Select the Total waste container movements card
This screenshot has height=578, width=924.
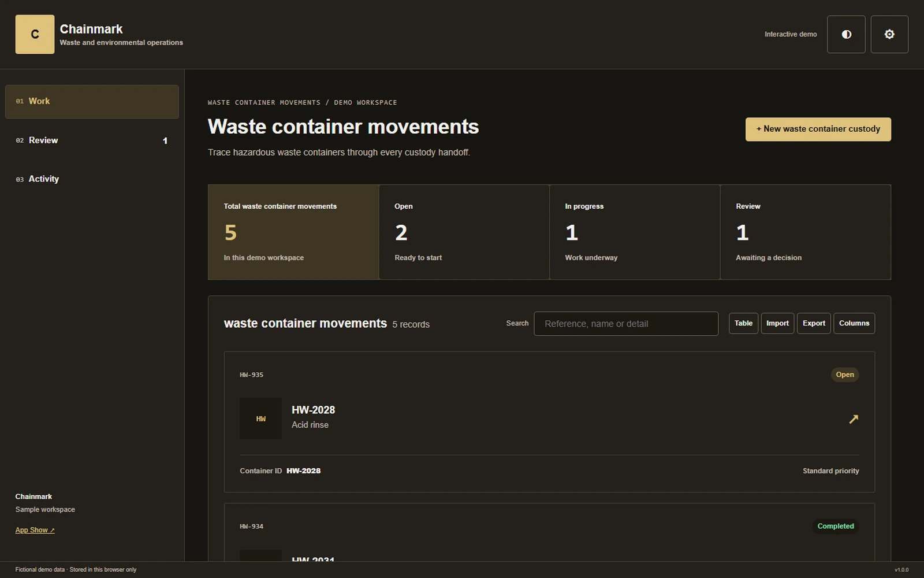(x=293, y=232)
